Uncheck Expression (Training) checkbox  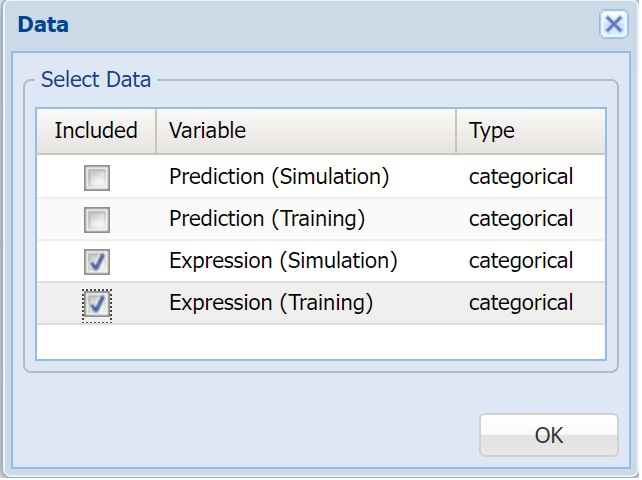[x=97, y=304]
